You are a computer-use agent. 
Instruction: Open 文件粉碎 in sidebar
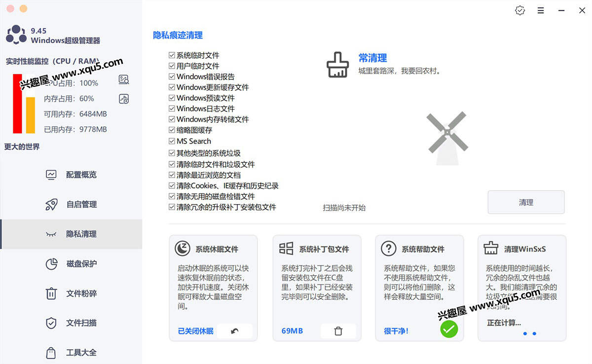(71, 293)
